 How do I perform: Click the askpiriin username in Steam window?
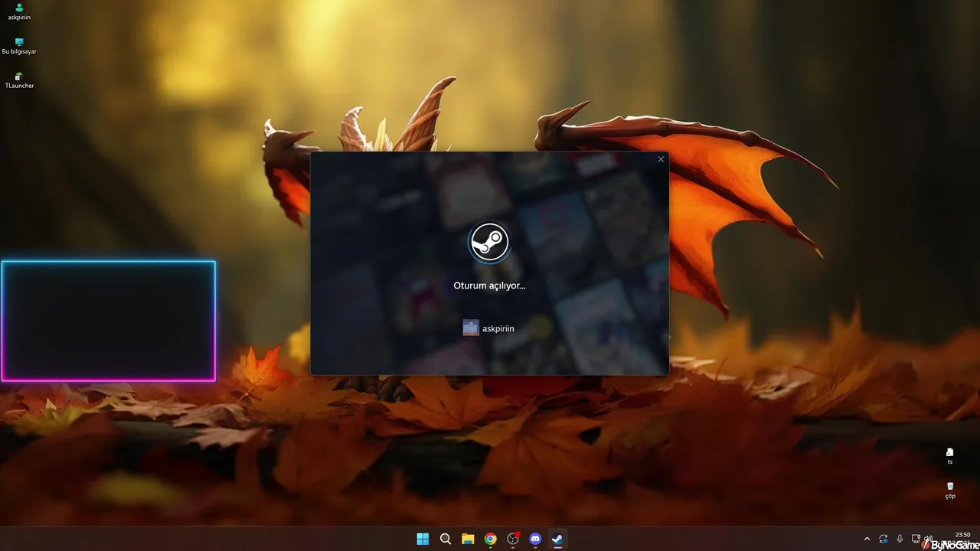(x=498, y=329)
